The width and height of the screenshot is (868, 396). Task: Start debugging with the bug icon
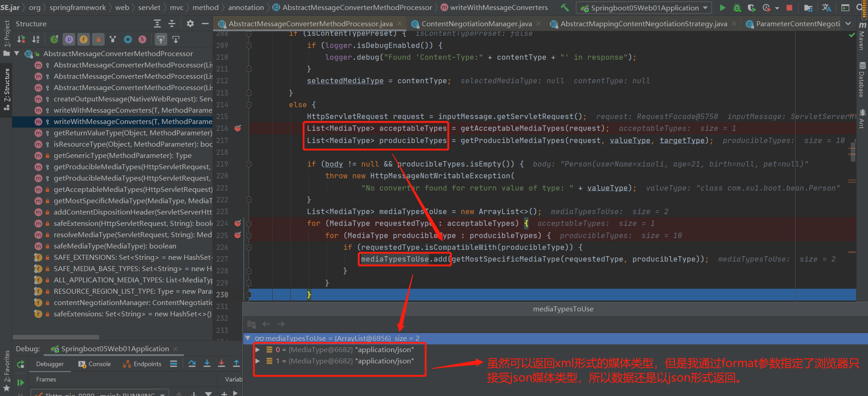pyautogui.click(x=737, y=8)
